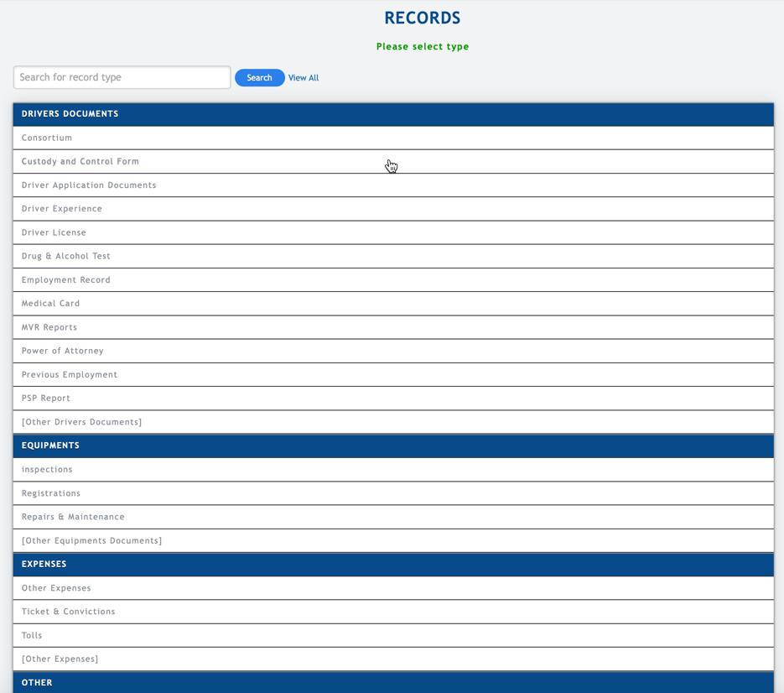This screenshot has width=784, height=693.
Task: Select Ticket & Convictions record type
Action: click(x=69, y=612)
